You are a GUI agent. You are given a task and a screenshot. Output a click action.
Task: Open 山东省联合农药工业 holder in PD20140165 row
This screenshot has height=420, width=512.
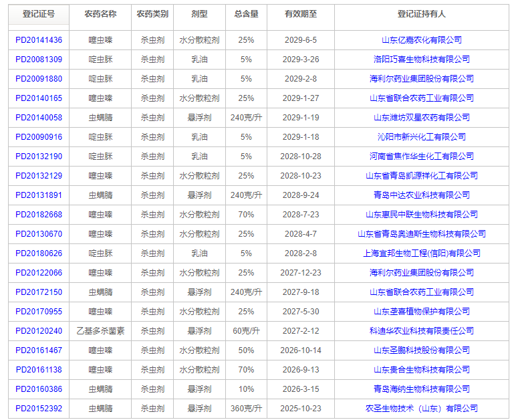422,98
